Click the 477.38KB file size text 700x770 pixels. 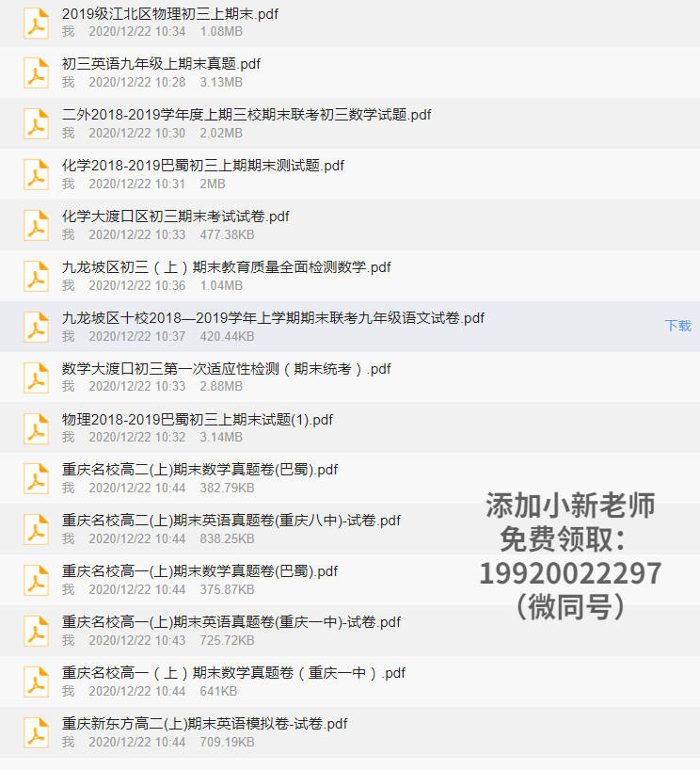coord(228,234)
